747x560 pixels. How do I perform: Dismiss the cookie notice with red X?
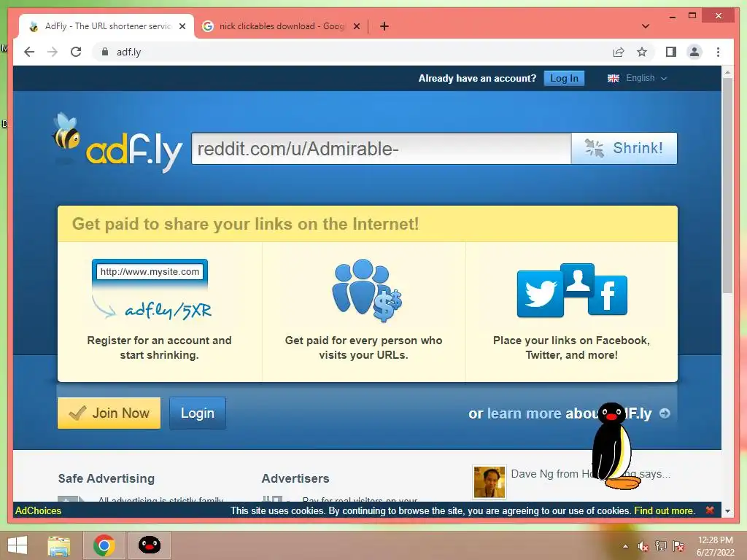coord(710,510)
